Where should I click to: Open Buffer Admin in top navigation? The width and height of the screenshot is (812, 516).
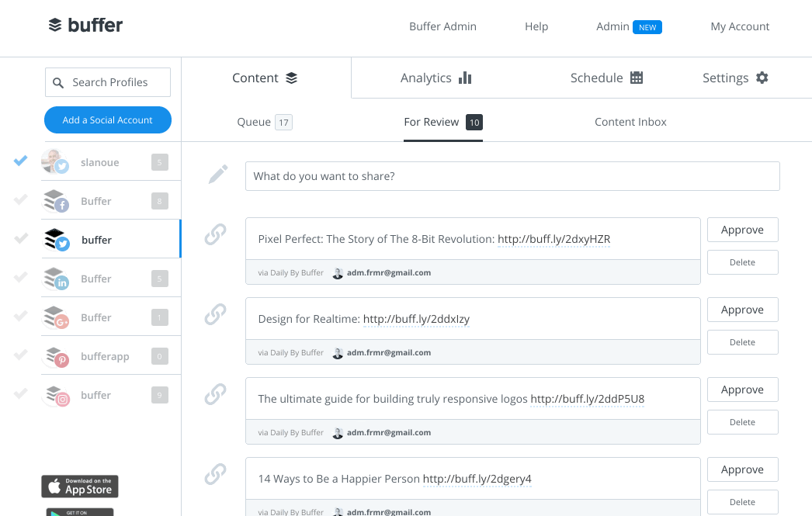(442, 26)
